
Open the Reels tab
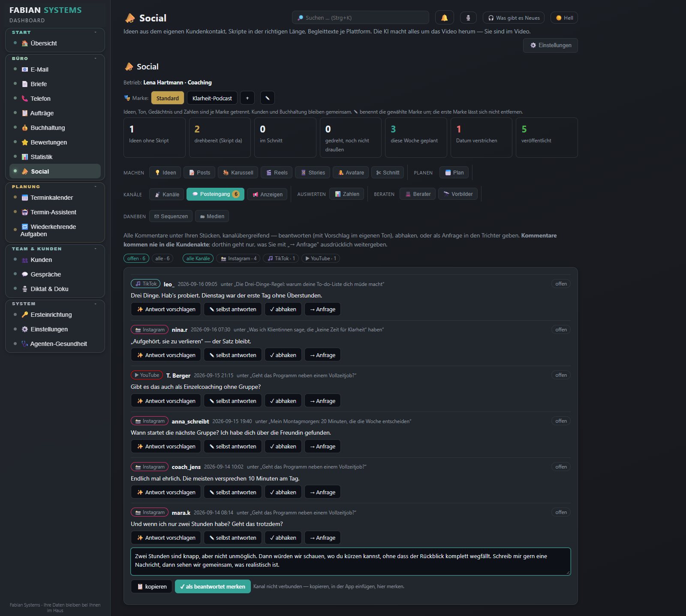point(277,172)
